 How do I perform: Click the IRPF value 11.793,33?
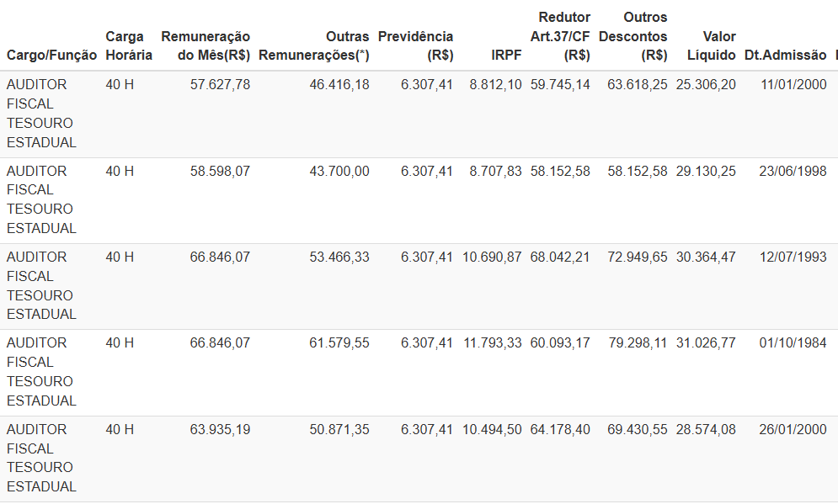(x=493, y=343)
